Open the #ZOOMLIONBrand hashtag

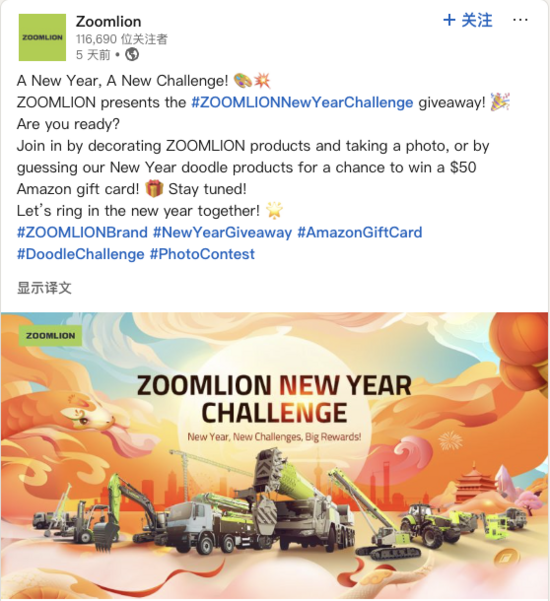tap(82, 233)
